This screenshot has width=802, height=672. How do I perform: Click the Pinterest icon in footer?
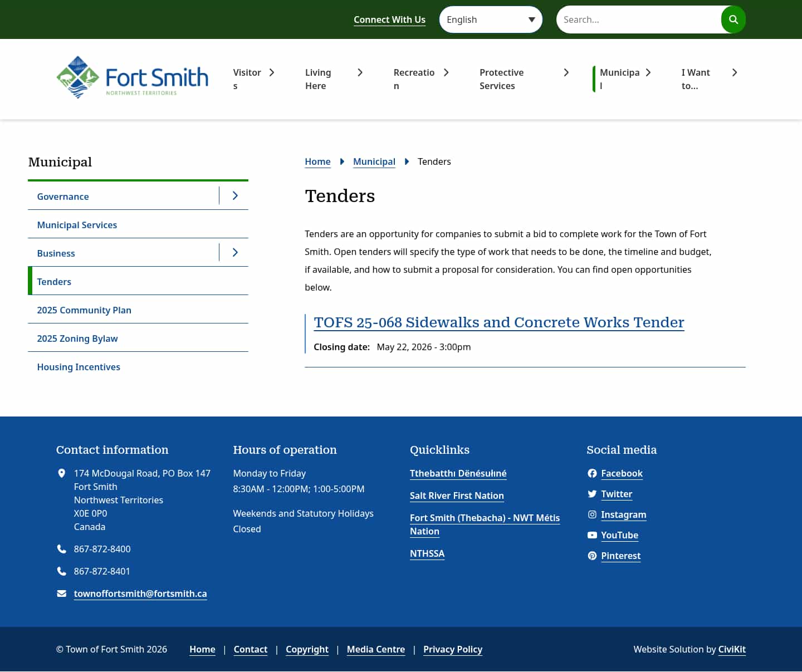click(592, 556)
